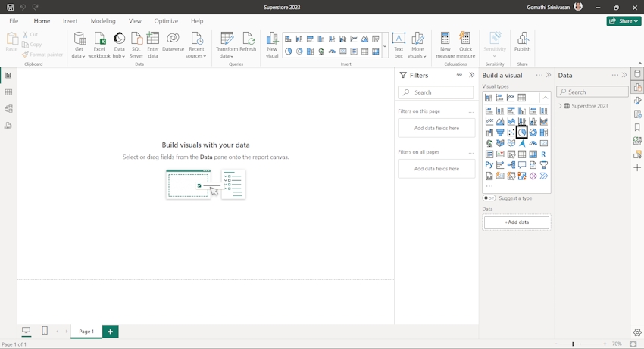Screen dimensions: 644x349
Task: Switch to mobile layout view
Action: coord(45,331)
